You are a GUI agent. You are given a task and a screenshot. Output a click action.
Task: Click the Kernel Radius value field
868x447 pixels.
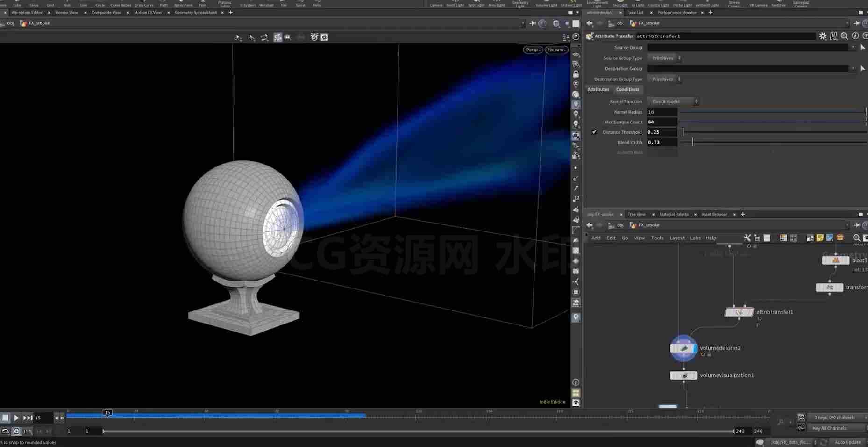pos(662,112)
